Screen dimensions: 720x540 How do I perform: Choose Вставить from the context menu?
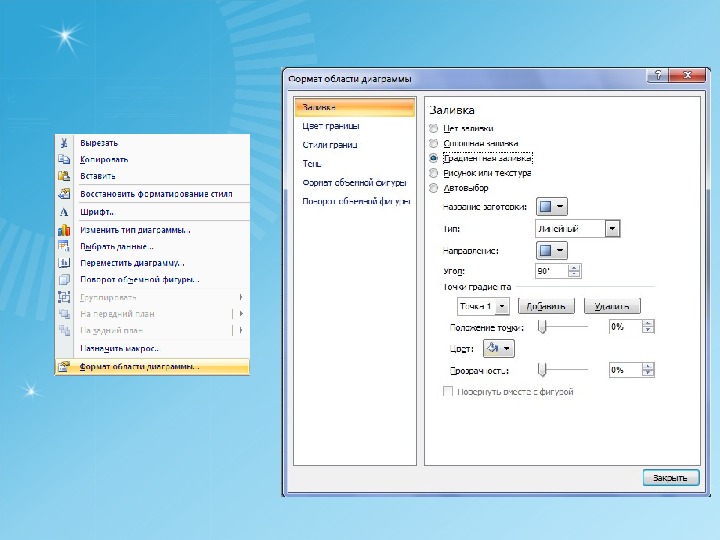tap(152, 176)
